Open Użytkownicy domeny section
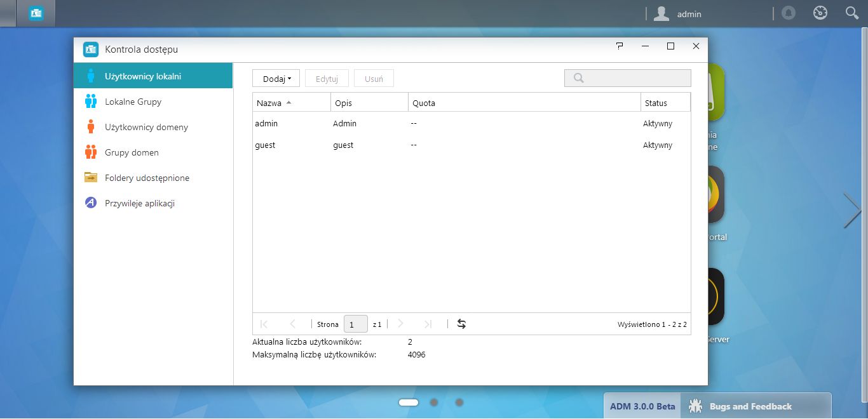This screenshot has width=868, height=419. pyautogui.click(x=153, y=127)
